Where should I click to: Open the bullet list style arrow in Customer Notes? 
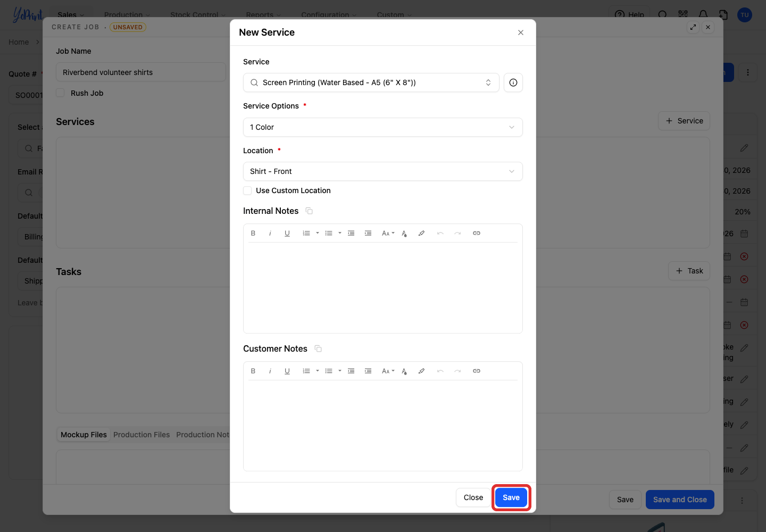340,371
